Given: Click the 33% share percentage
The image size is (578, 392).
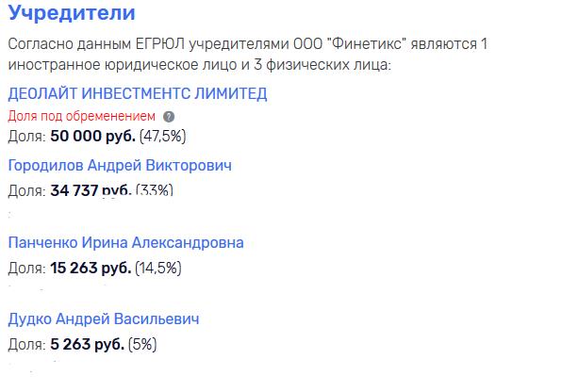Looking at the screenshot, I should pos(155,190).
